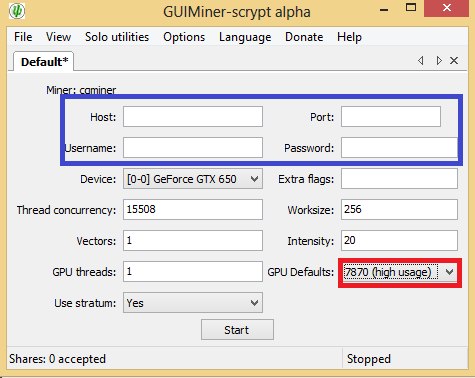Close the Default tab using the X icon
This screenshot has height=378, width=475.
pyautogui.click(x=454, y=61)
